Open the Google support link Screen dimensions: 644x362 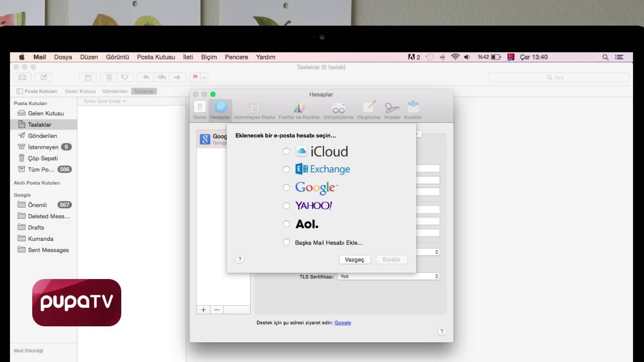tap(343, 323)
